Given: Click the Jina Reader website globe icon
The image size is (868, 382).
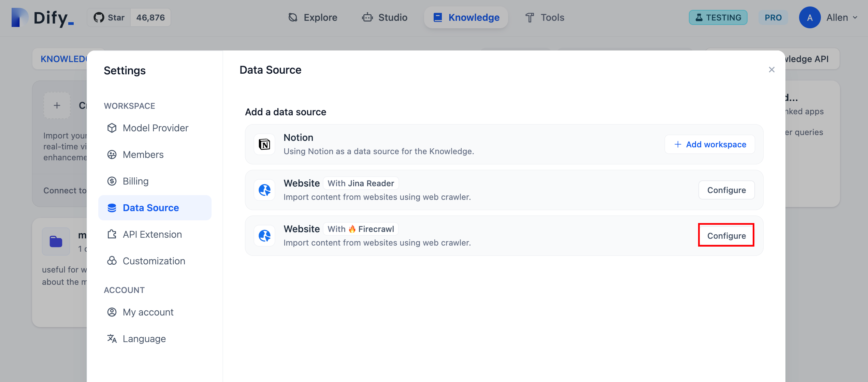Looking at the screenshot, I should click(264, 190).
